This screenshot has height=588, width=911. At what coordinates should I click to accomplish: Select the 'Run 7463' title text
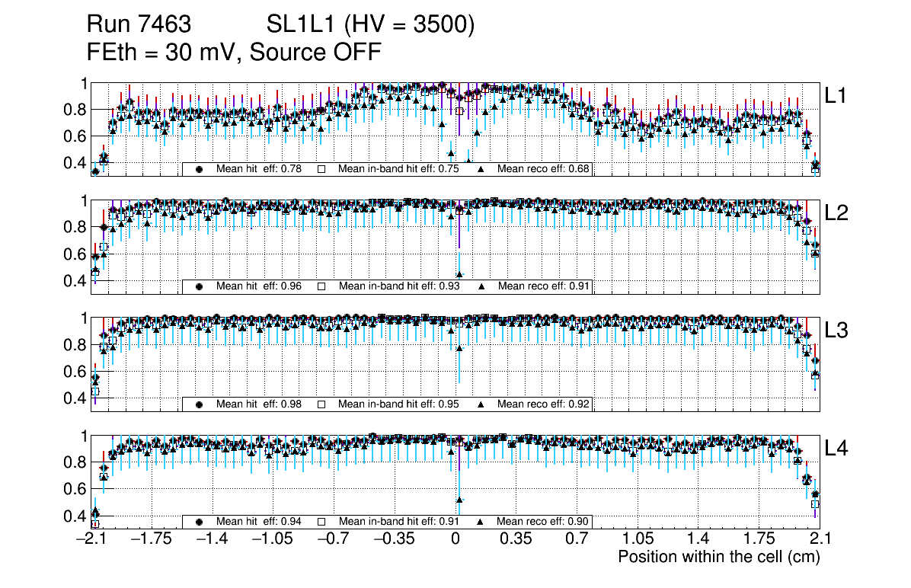click(x=139, y=25)
